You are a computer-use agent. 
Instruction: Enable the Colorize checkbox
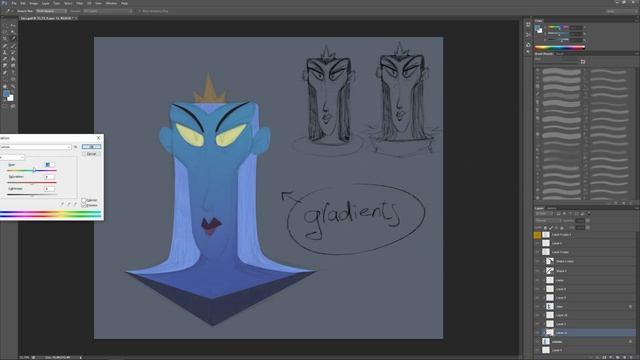pyautogui.click(x=84, y=200)
